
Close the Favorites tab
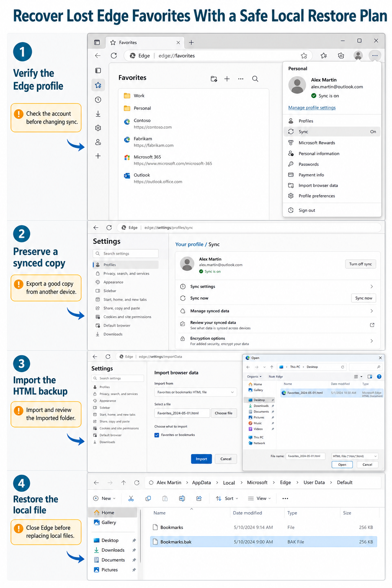point(178,42)
